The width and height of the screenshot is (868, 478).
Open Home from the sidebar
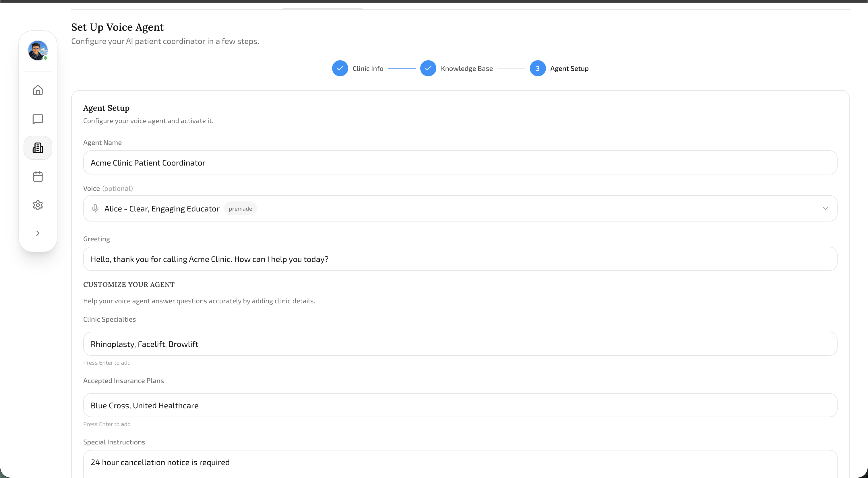click(x=38, y=90)
